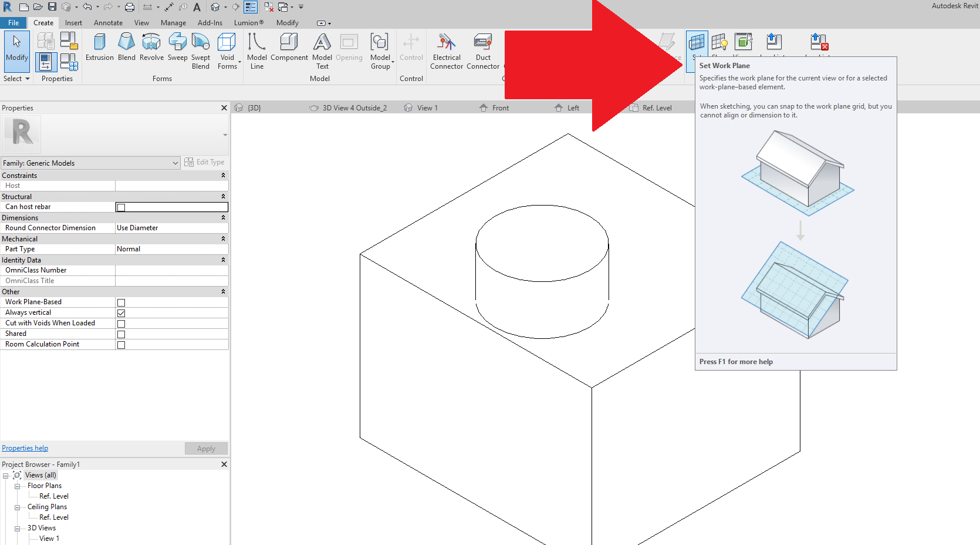
Task: Activate the Revolve tool
Action: pos(151,47)
